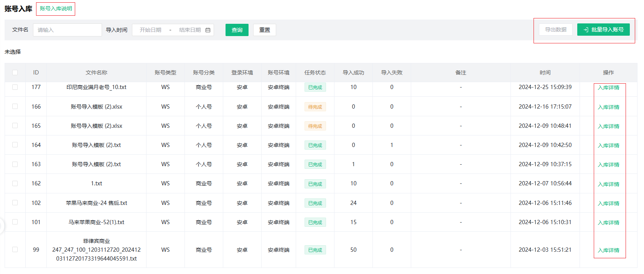Click the 重置 reset button
The height and width of the screenshot is (274, 644).
coord(264,30)
